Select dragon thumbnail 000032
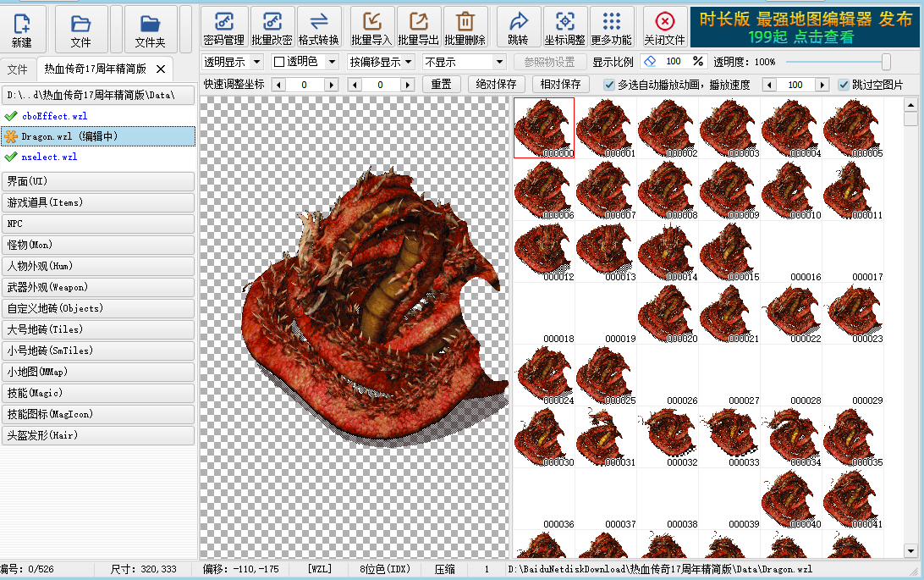Image resolution: width=924 pixels, height=580 pixels. (668, 438)
